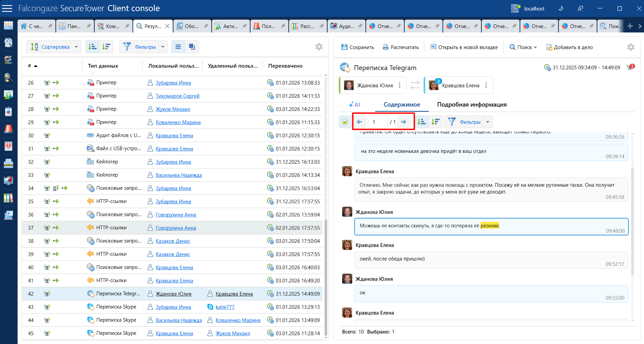This screenshot has width=644, height=344.
Task: Click Сохранить button
Action: pyautogui.click(x=357, y=47)
